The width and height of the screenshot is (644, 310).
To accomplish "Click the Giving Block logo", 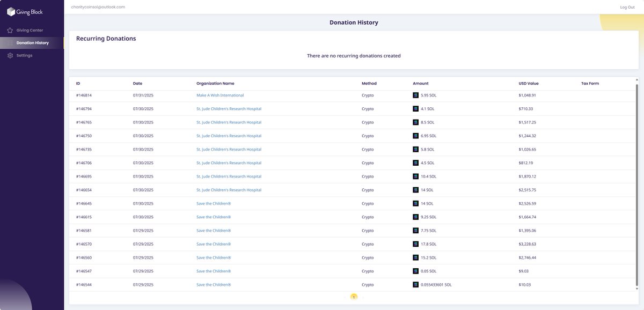I will coord(25,12).
